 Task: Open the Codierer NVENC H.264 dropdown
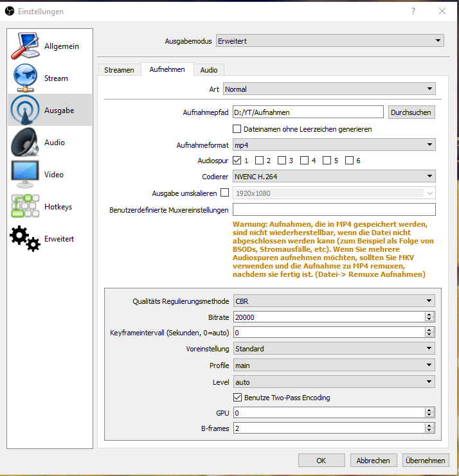pos(334,177)
